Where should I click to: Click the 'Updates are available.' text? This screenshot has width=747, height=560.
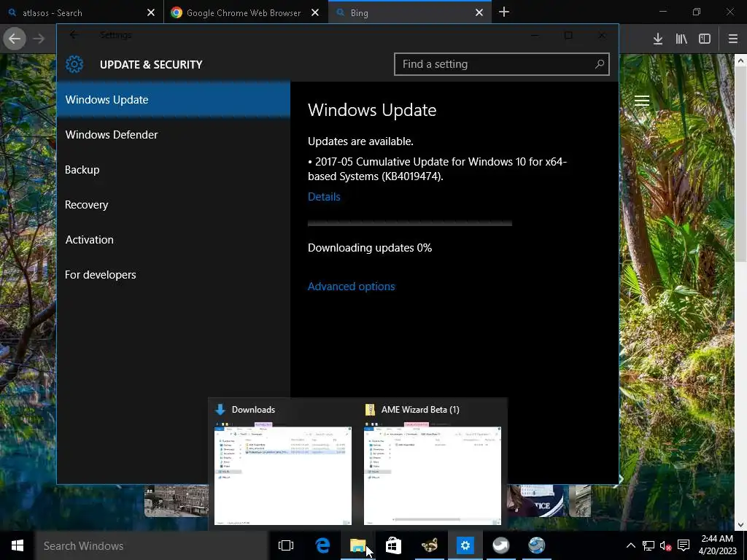(x=360, y=141)
